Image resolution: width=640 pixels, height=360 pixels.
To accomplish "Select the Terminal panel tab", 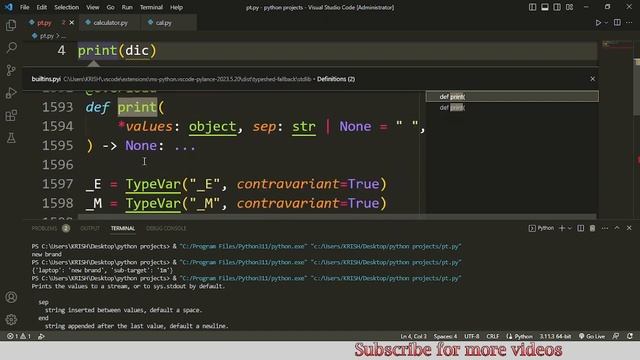I will pyautogui.click(x=123, y=228).
